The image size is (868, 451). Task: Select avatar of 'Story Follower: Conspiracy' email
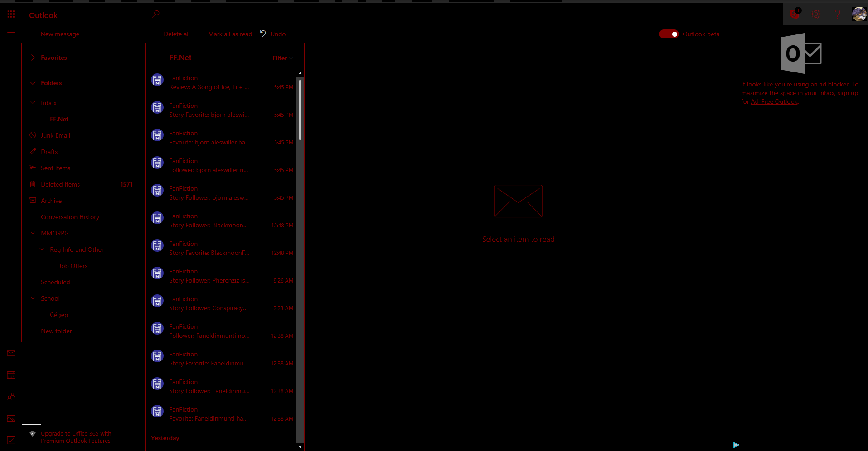157,301
